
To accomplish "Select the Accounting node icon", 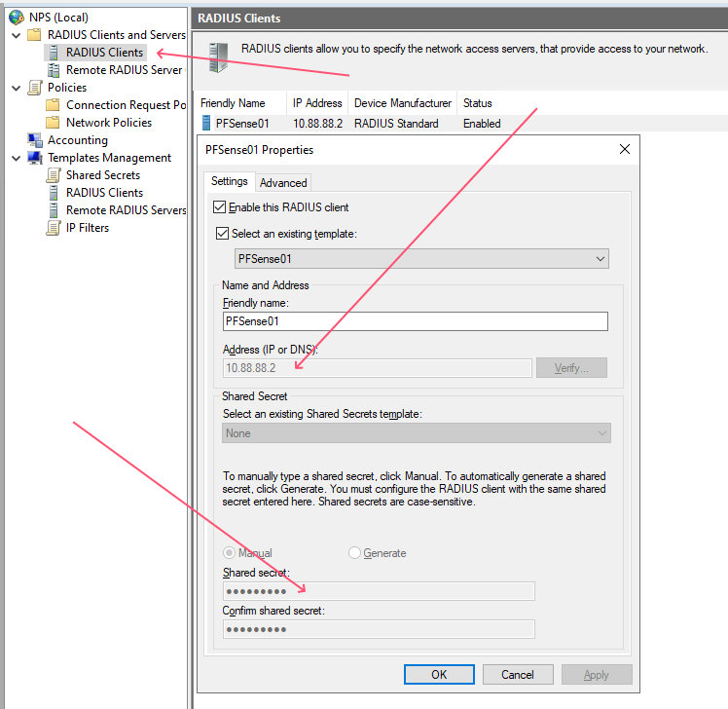I will 36,140.
